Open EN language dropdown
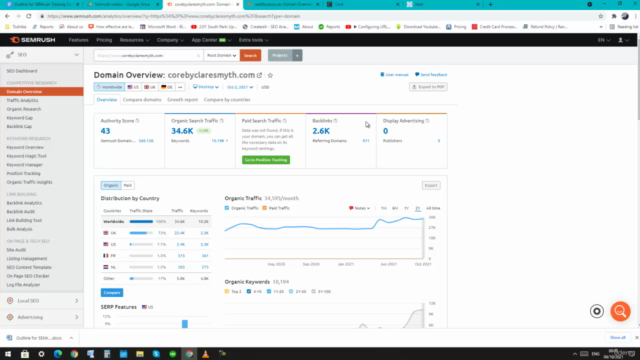This screenshot has height=360, width=640. [x=604, y=40]
